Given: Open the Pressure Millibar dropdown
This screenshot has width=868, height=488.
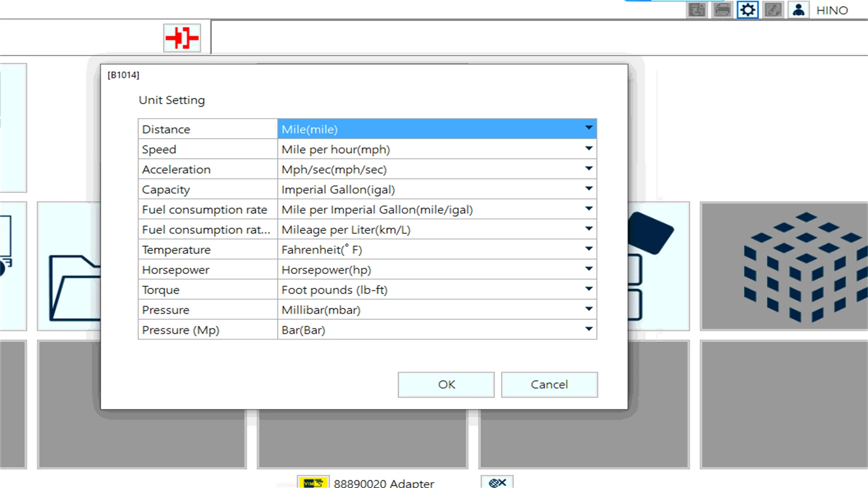Looking at the screenshot, I should pyautogui.click(x=437, y=310).
